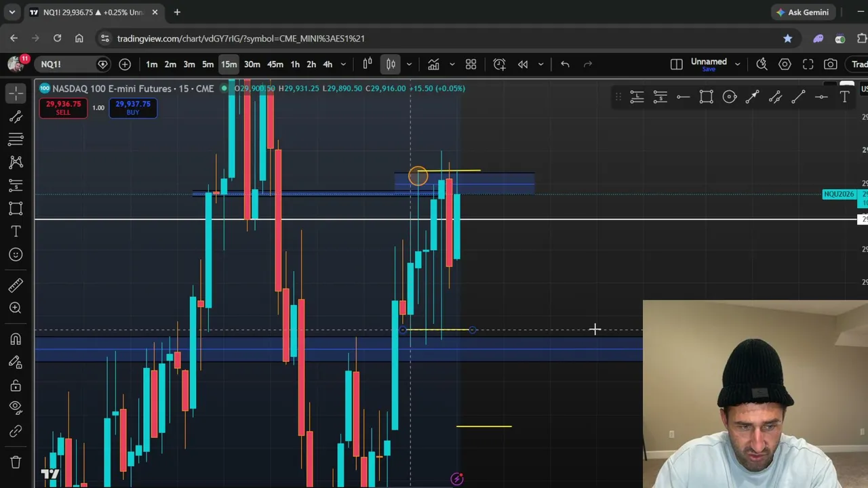The height and width of the screenshot is (488, 868).
Task: Select horizontal ray tool in favorites bar
Action: click(683, 98)
